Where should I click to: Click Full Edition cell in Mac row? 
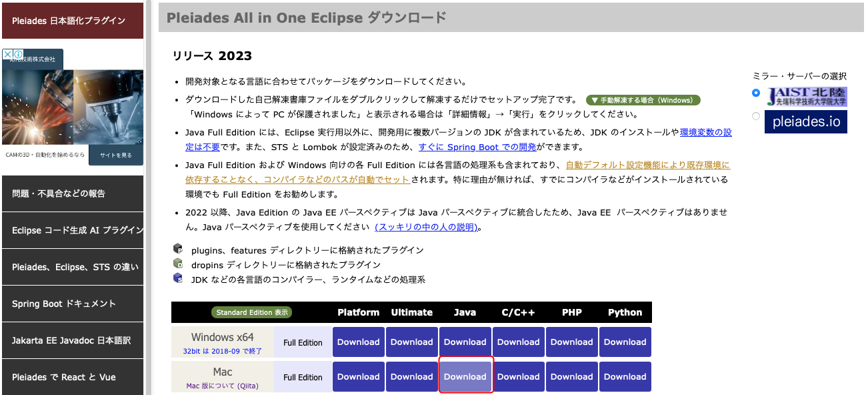click(x=303, y=377)
